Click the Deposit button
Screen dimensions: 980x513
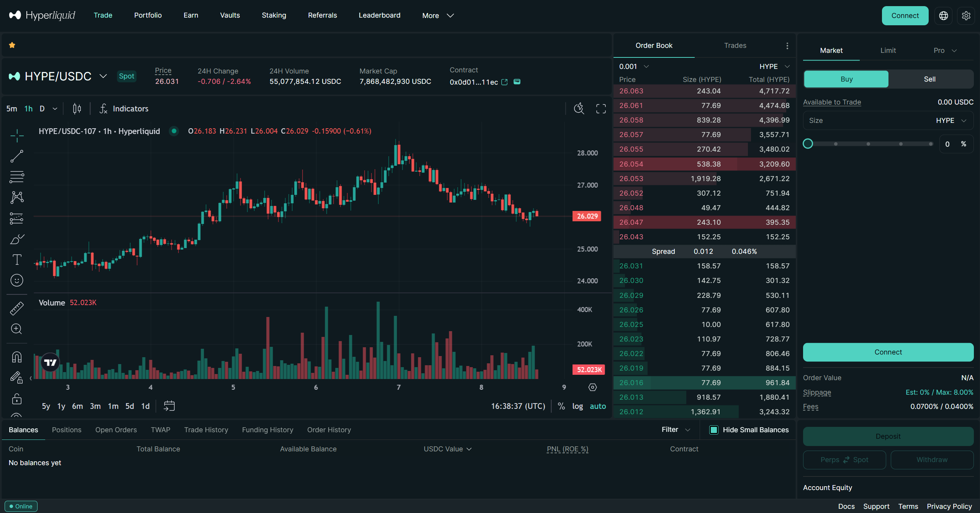(888, 436)
